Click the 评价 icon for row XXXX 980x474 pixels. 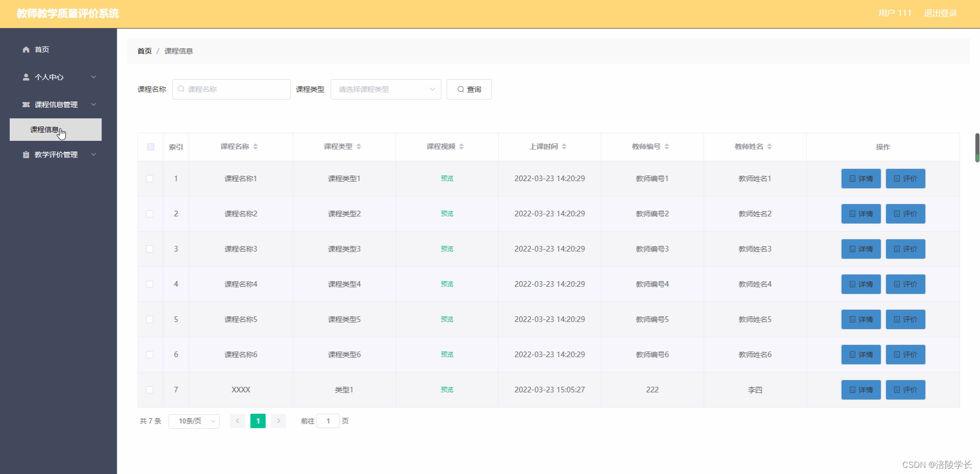(x=897, y=389)
